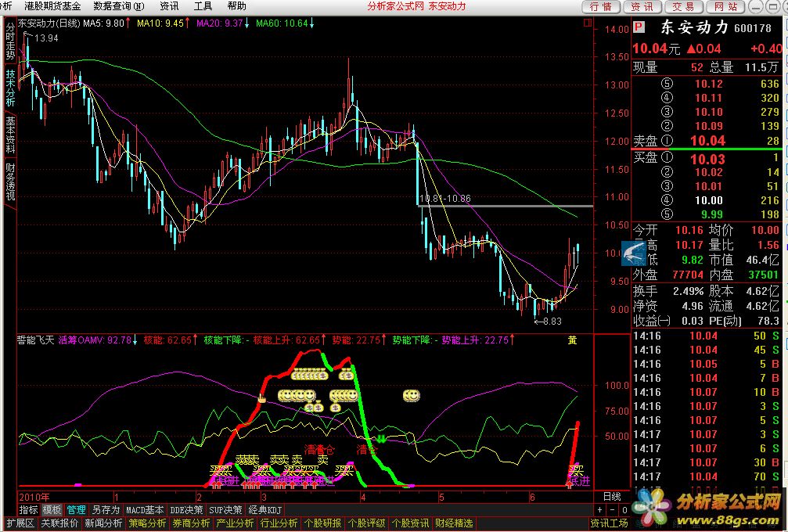Open the 扩展区 tab
This screenshot has width=788, height=532.
pos(20,523)
